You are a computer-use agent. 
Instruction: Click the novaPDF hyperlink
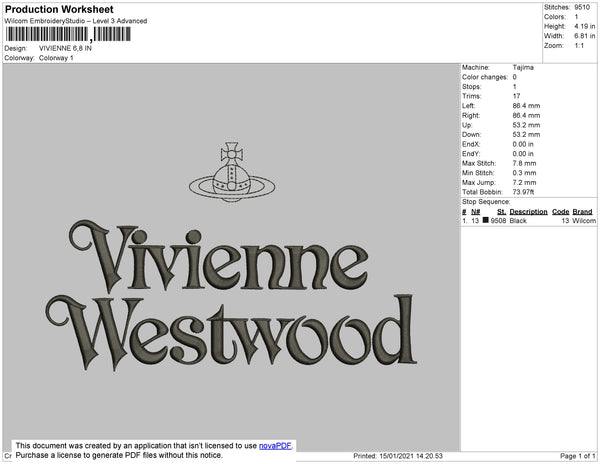(x=275, y=446)
